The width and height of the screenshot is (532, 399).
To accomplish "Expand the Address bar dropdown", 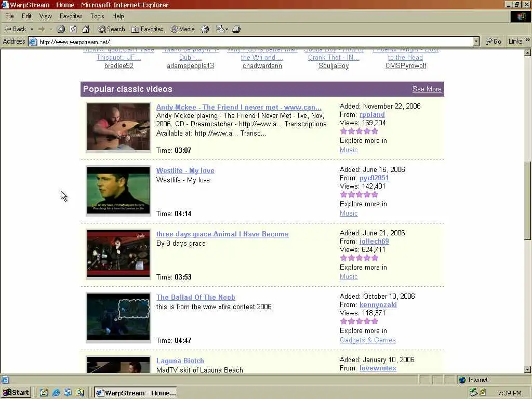I will tap(476, 42).
